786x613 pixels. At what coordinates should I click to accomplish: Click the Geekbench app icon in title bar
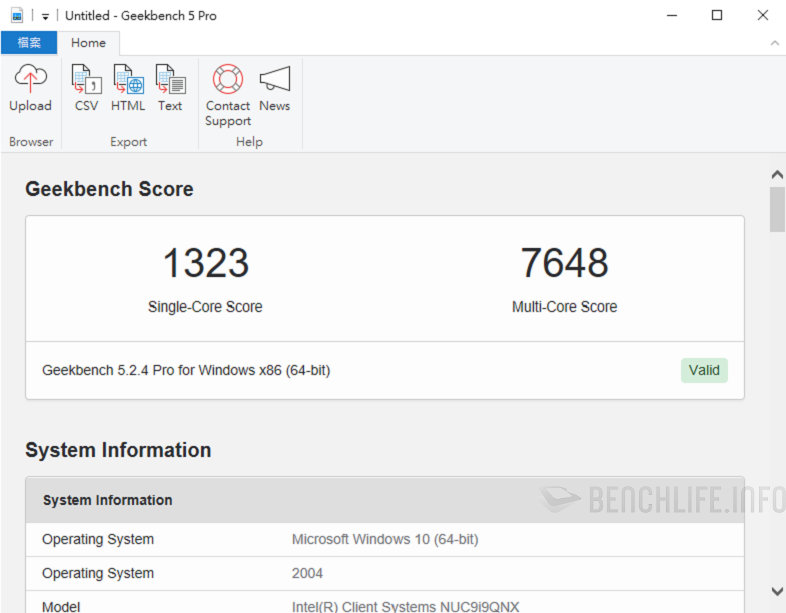[x=17, y=16]
